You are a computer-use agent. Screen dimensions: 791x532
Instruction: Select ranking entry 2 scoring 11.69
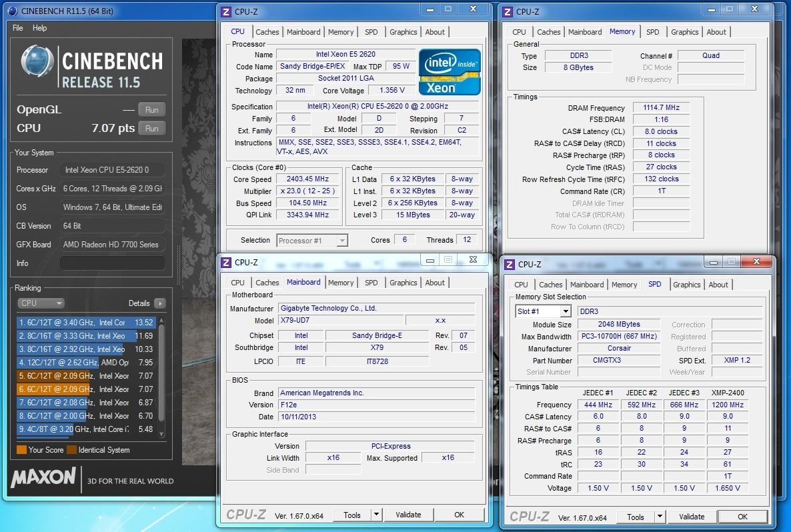click(x=86, y=335)
